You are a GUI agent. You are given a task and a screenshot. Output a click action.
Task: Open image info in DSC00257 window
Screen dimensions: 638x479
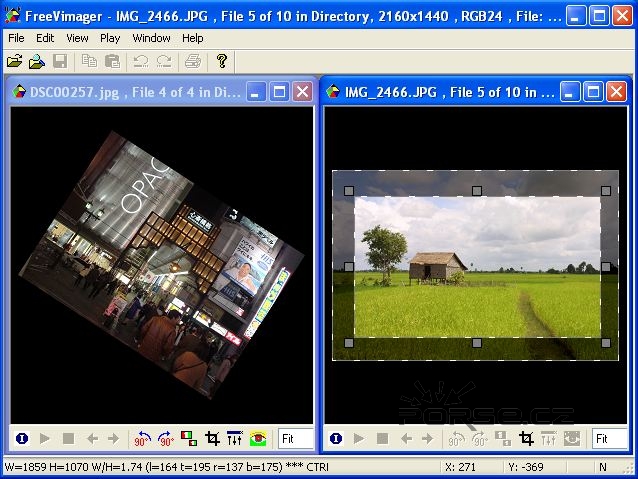(22, 439)
